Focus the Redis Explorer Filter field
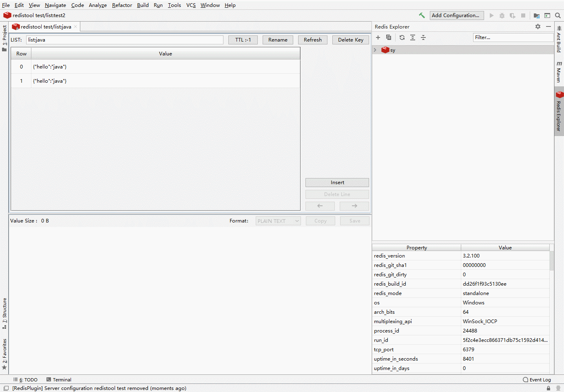The width and height of the screenshot is (564, 392). [x=513, y=37]
